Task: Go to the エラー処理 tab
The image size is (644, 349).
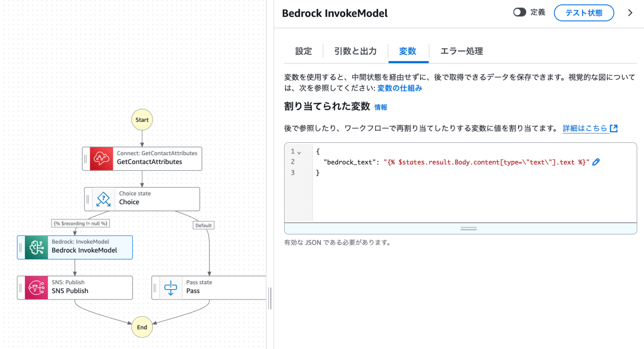Action: pos(461,51)
